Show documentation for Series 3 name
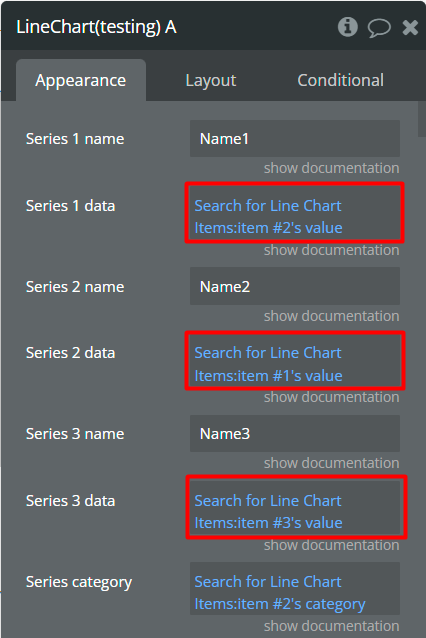426x638 pixels. point(331,463)
